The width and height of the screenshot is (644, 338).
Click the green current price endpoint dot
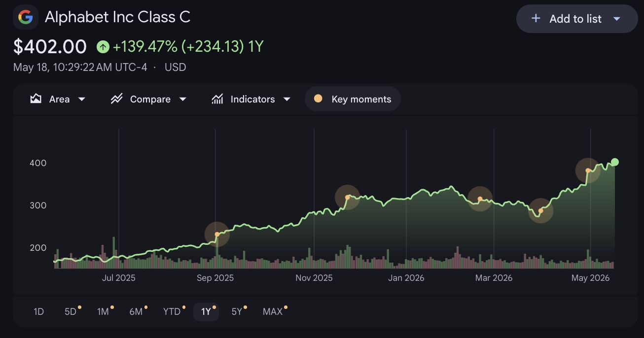tap(614, 162)
